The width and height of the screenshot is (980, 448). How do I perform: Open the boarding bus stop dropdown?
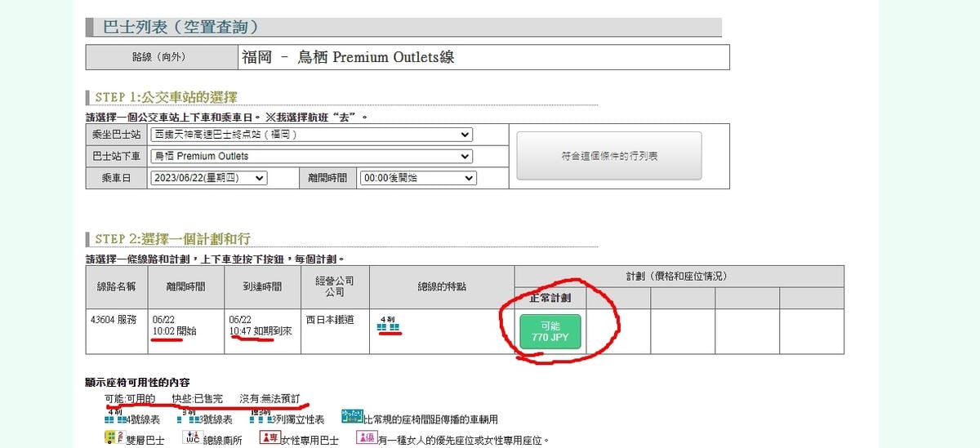[x=312, y=135]
